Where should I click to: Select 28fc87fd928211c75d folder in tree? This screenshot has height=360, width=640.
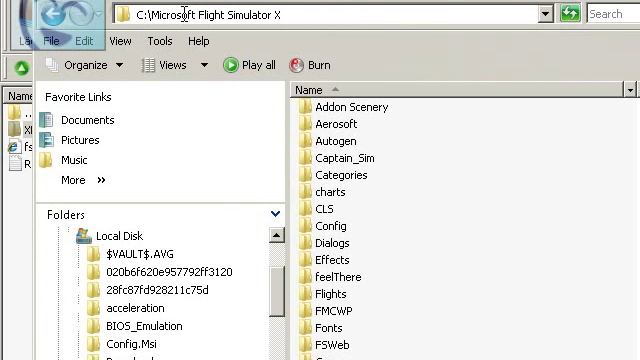[x=158, y=290]
